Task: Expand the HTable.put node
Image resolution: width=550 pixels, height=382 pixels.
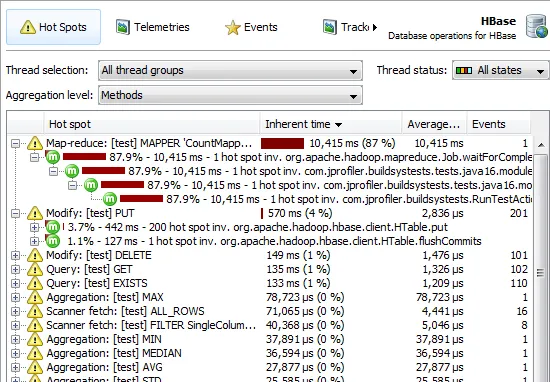Action: 34,227
